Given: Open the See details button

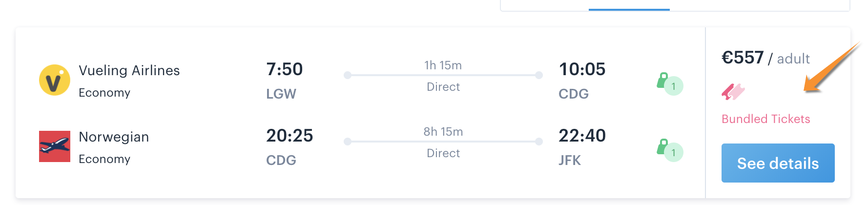Looking at the screenshot, I should [778, 163].
